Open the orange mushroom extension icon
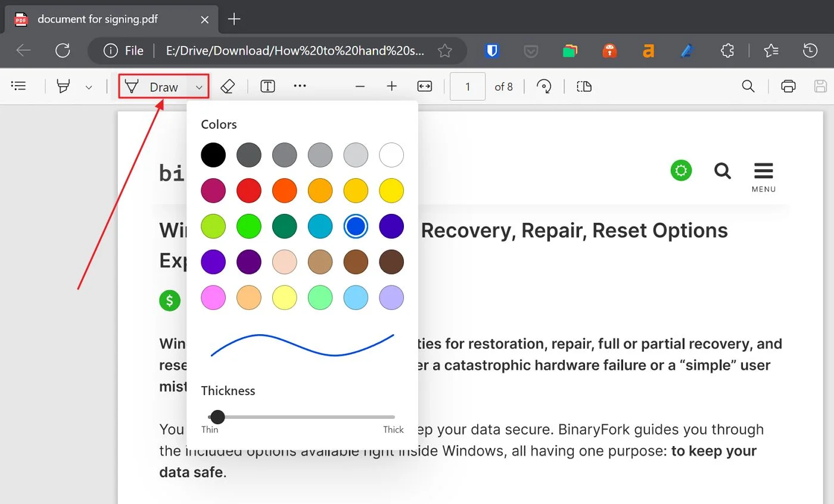The height and width of the screenshot is (504, 834). click(609, 51)
